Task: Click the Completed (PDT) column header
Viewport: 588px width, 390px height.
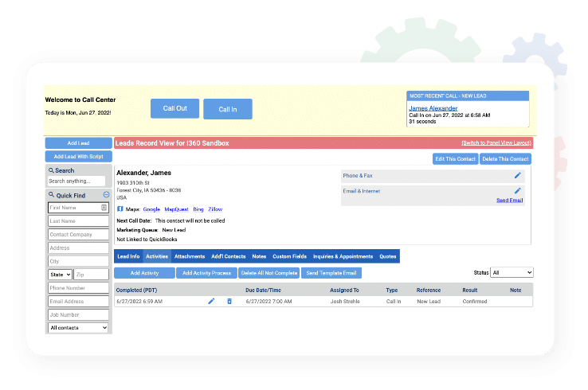Action: pos(136,291)
